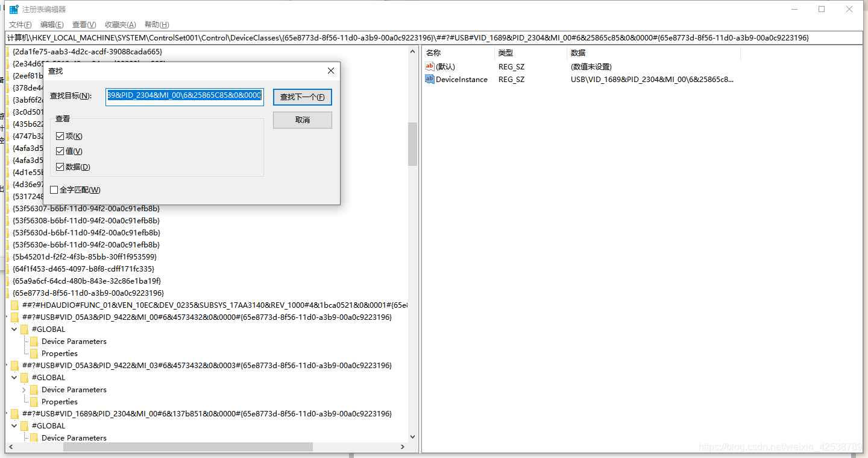
Task: Click tree horizontal scrollbar thumb
Action: click(188, 447)
